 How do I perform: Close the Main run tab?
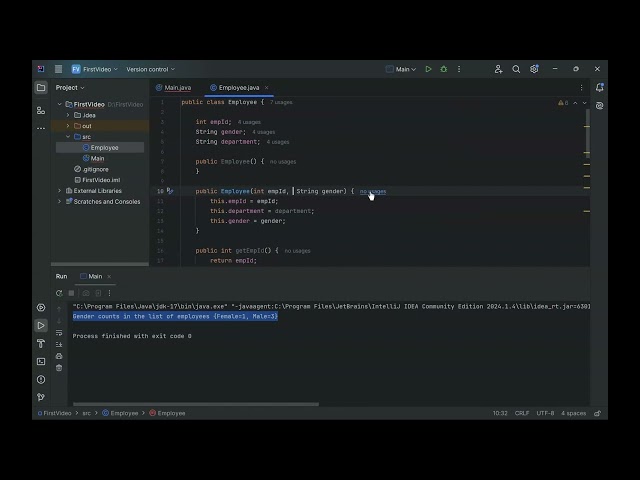coord(109,276)
